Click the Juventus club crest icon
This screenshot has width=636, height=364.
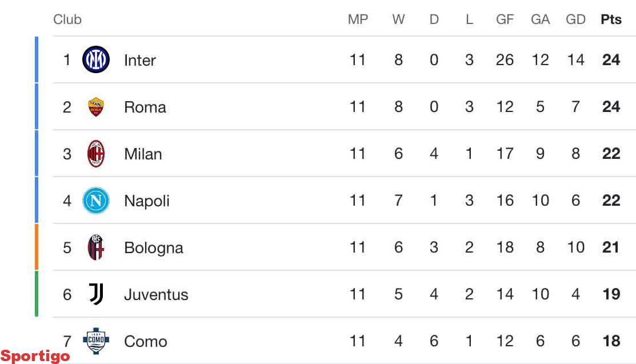[95, 294]
